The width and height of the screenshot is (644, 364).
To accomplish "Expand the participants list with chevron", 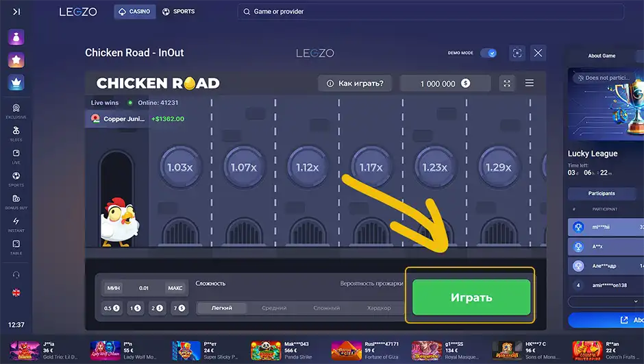I will pos(636,302).
